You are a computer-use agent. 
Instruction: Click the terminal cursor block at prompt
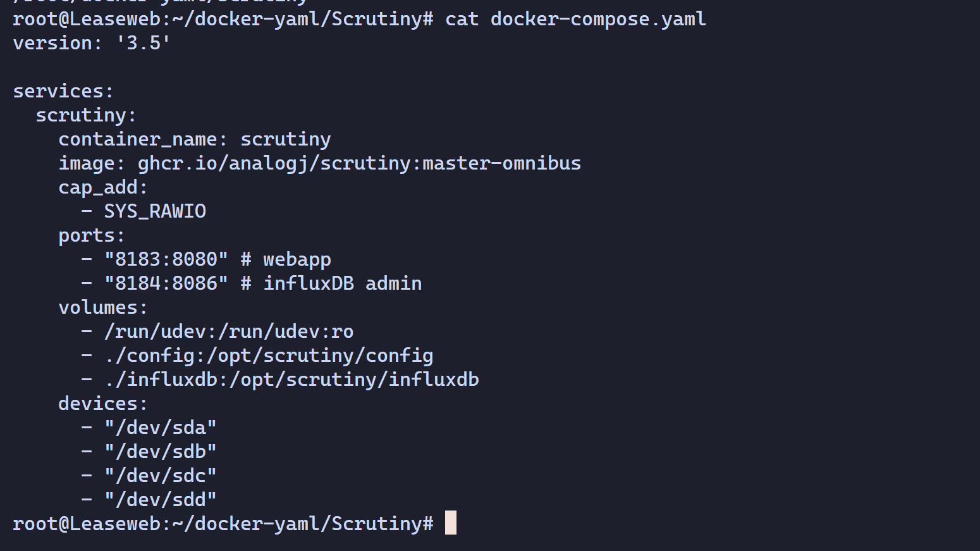(451, 523)
